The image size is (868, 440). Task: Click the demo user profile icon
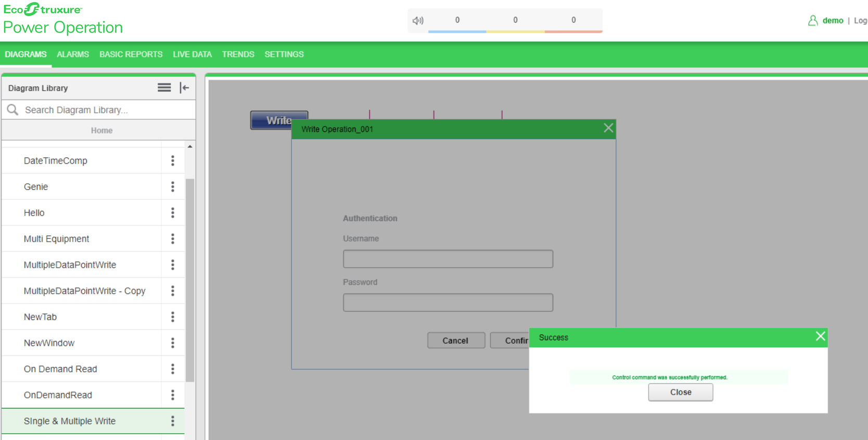click(x=812, y=21)
